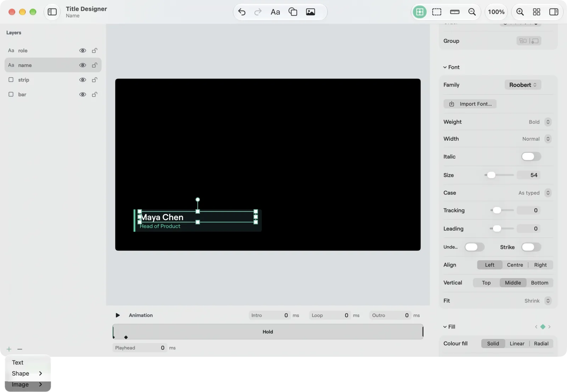Hide the role layer via eye icon

(x=83, y=51)
